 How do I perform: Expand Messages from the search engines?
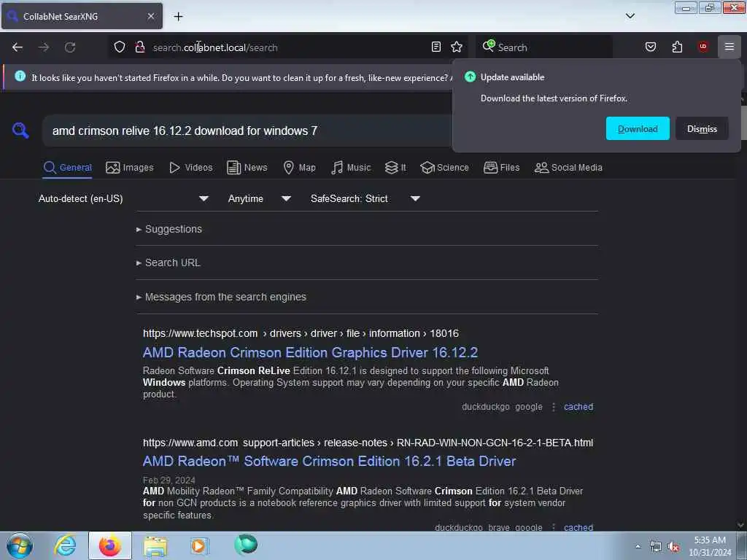coord(221,297)
